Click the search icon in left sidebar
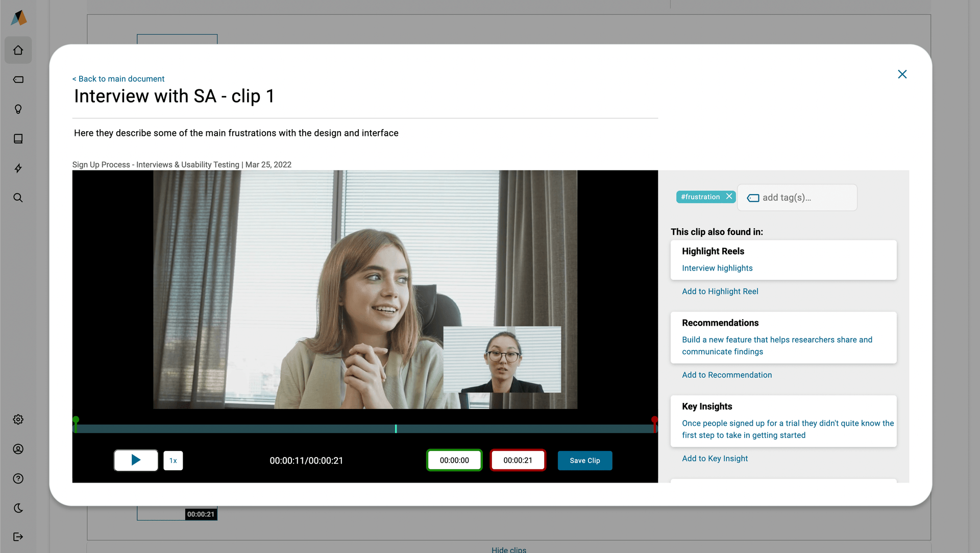This screenshot has height=553, width=980. [x=19, y=198]
